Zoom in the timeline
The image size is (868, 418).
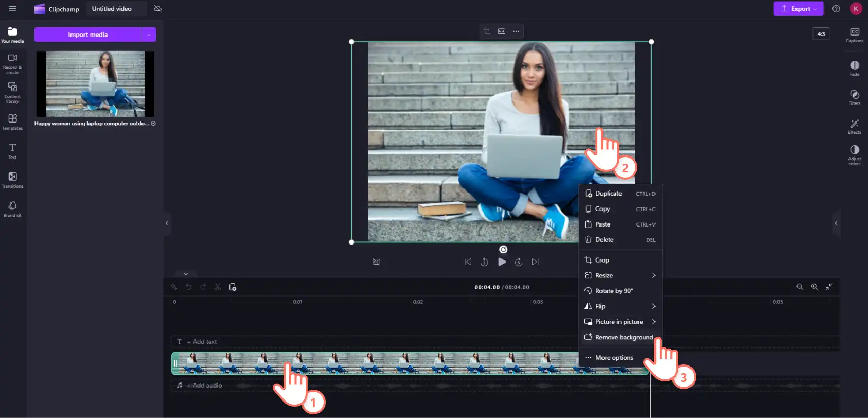point(814,287)
